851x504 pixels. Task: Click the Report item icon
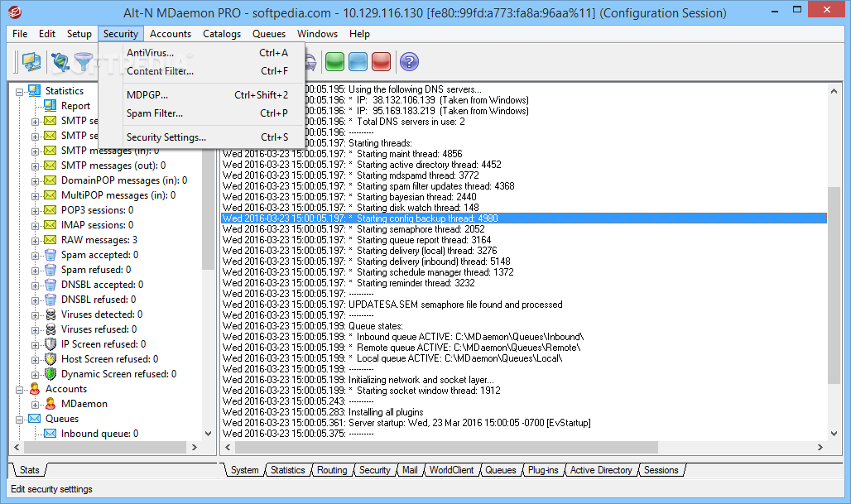(x=50, y=105)
